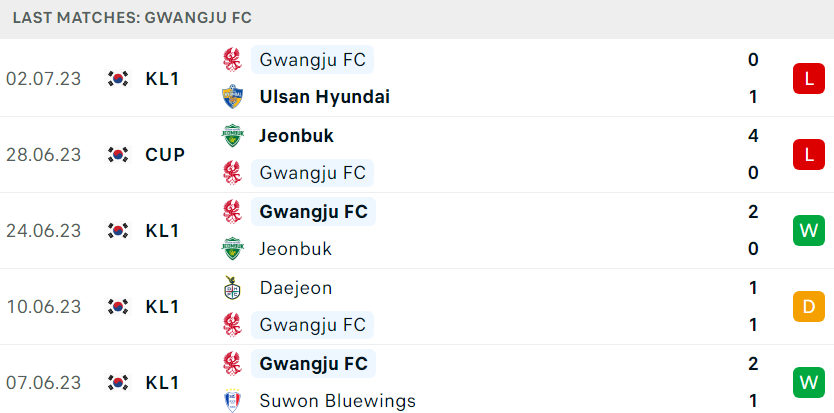Click Jeonbuk crest in the 24.06.23 match
834x413 pixels.
(232, 249)
